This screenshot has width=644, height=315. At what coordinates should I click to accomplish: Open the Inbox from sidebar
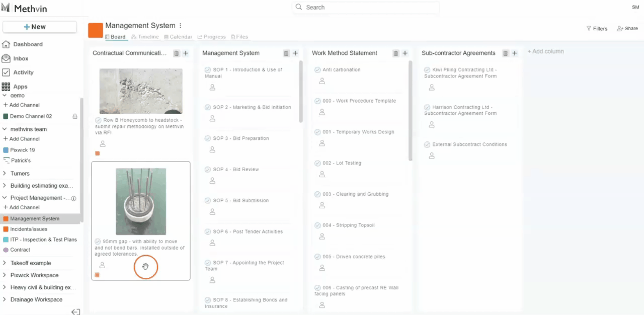[x=20, y=59]
